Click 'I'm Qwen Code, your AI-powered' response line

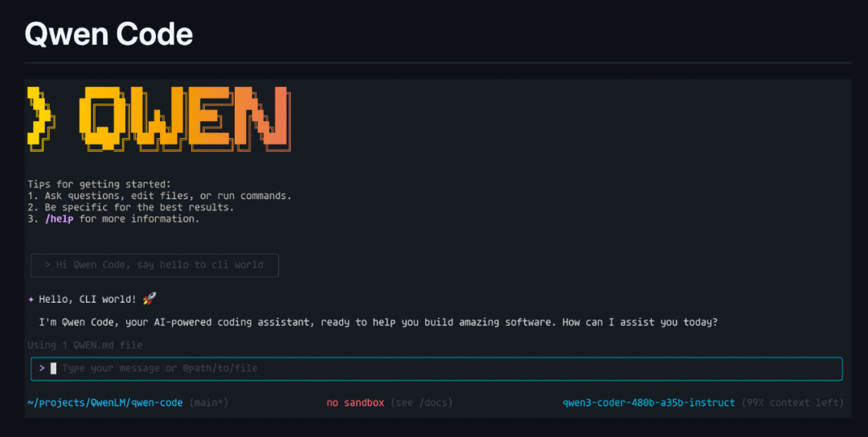(378, 322)
